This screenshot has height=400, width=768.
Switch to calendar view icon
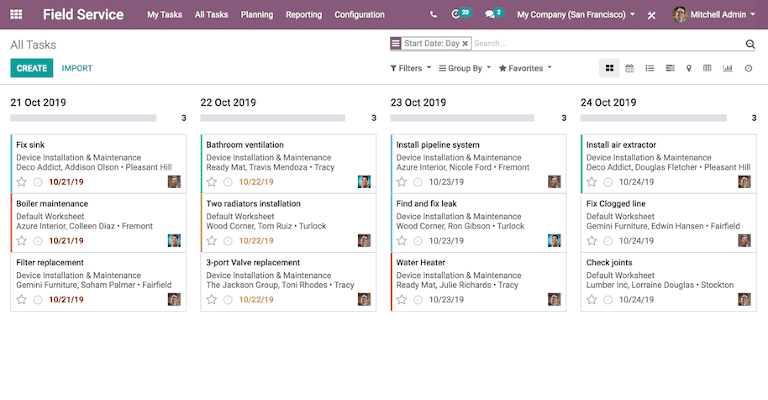[629, 69]
